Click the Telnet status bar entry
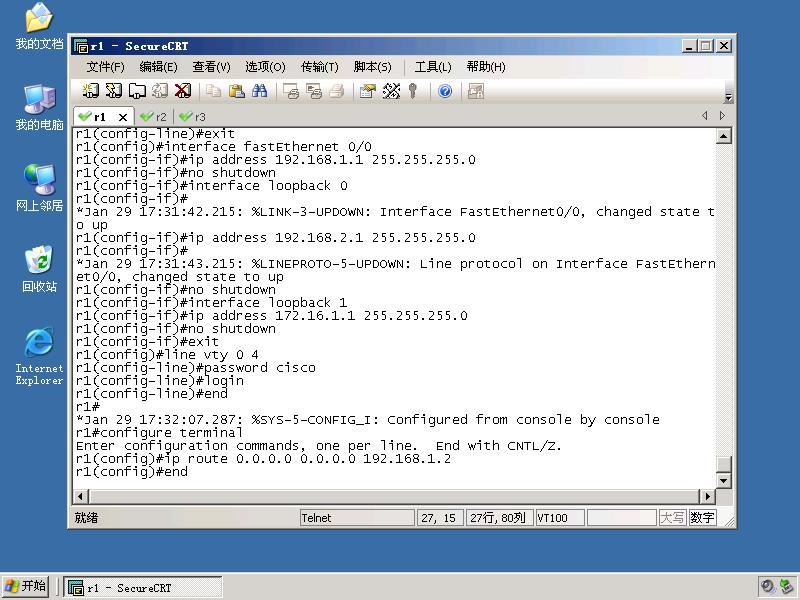This screenshot has height=600, width=800. [357, 518]
